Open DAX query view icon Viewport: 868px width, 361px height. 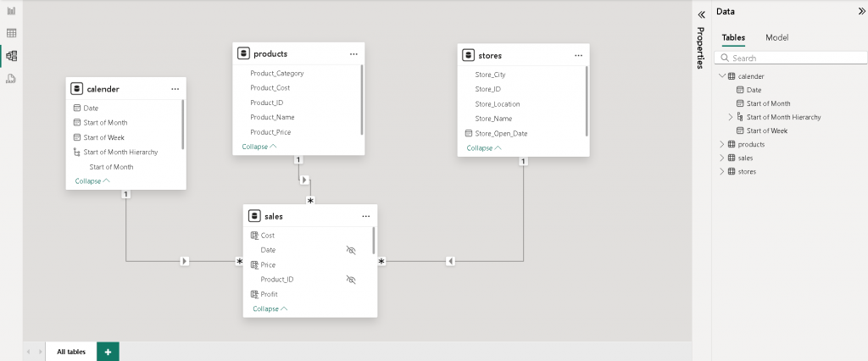click(x=11, y=79)
